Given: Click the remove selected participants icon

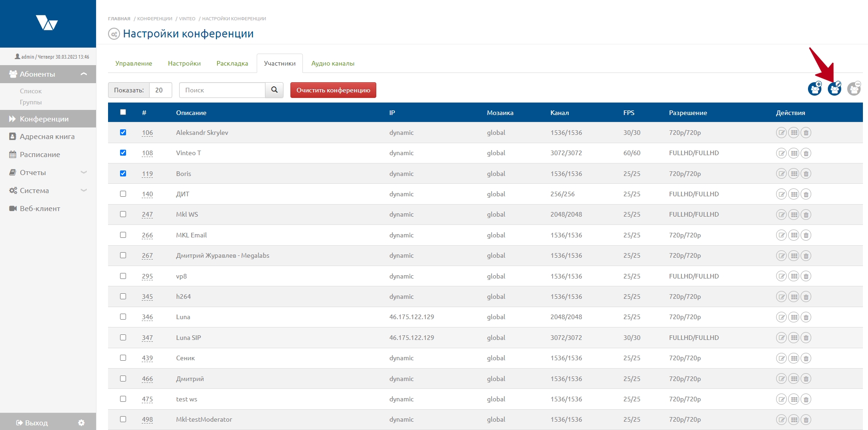Looking at the screenshot, I should [854, 88].
